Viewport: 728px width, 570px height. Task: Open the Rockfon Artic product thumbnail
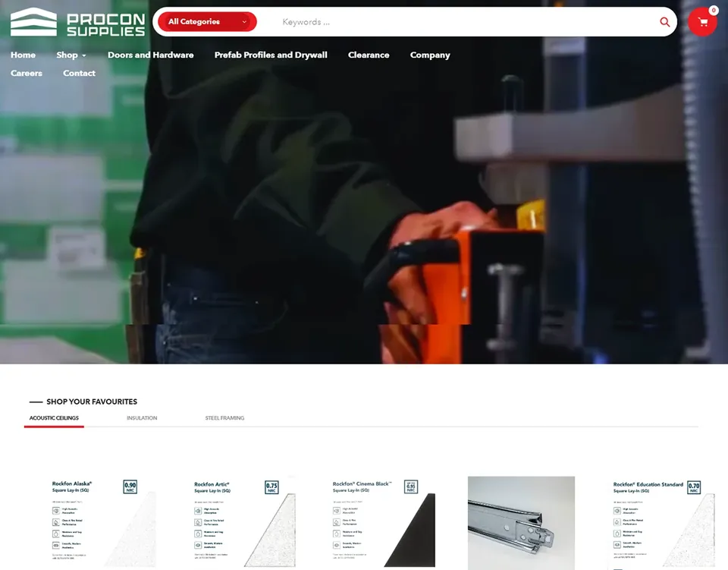[243, 523]
